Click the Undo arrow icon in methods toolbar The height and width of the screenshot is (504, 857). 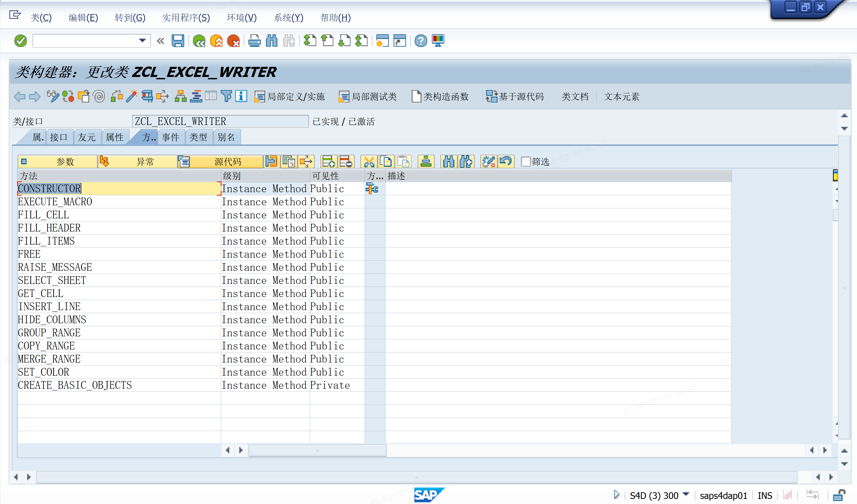(506, 162)
